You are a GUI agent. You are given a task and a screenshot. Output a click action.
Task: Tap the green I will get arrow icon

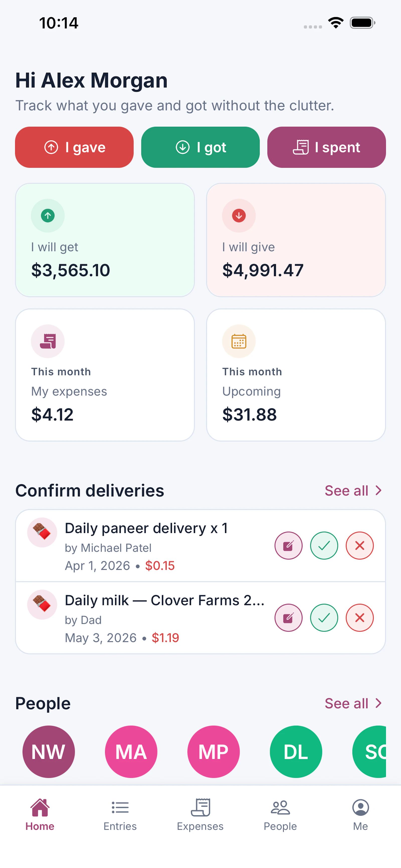click(x=48, y=216)
